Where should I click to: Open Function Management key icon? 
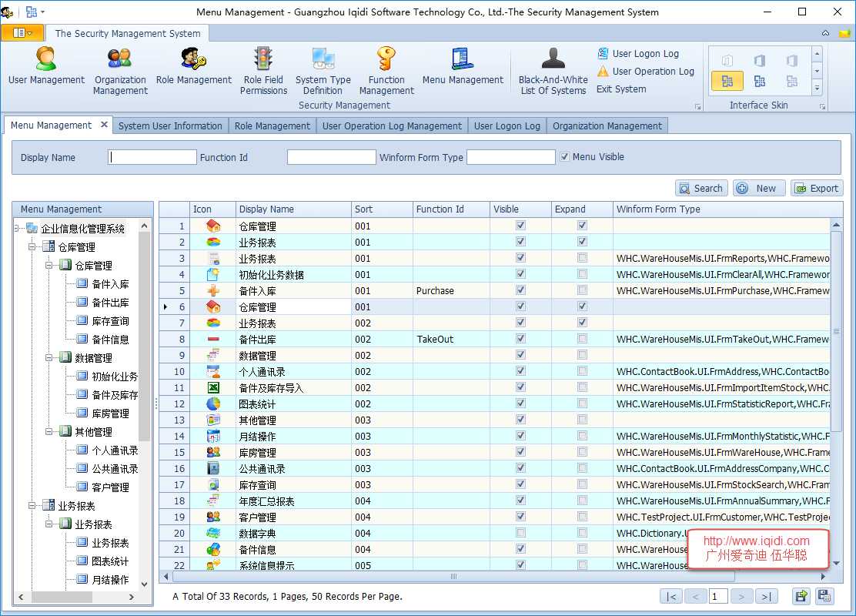pyautogui.click(x=386, y=71)
